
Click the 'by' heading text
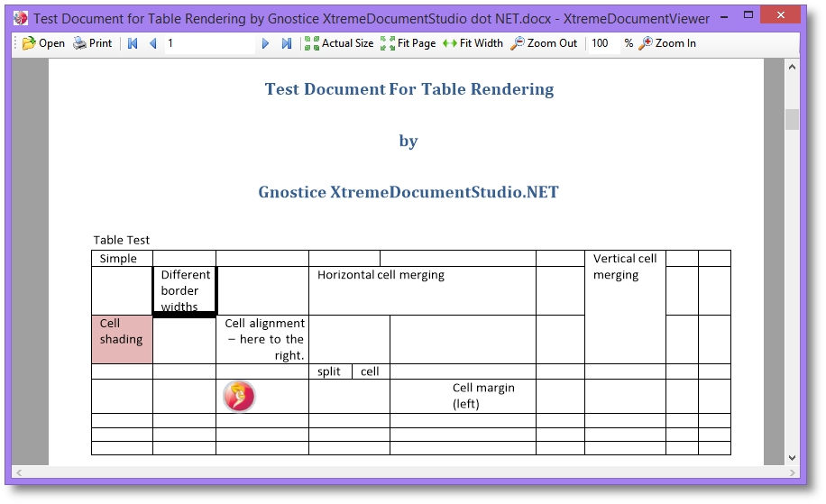[x=408, y=141]
